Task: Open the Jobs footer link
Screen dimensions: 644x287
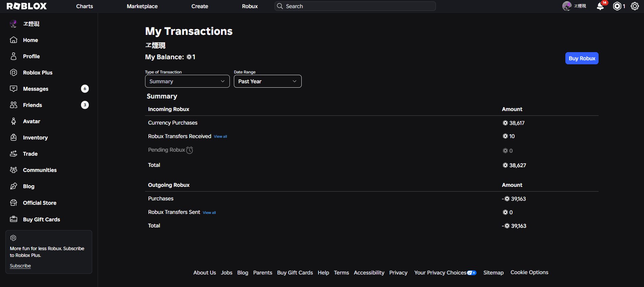Action: (226, 273)
